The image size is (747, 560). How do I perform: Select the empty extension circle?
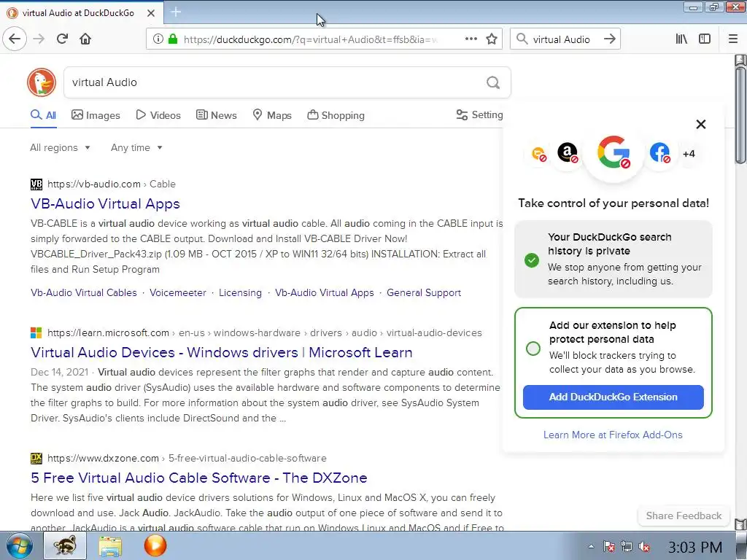click(x=533, y=348)
